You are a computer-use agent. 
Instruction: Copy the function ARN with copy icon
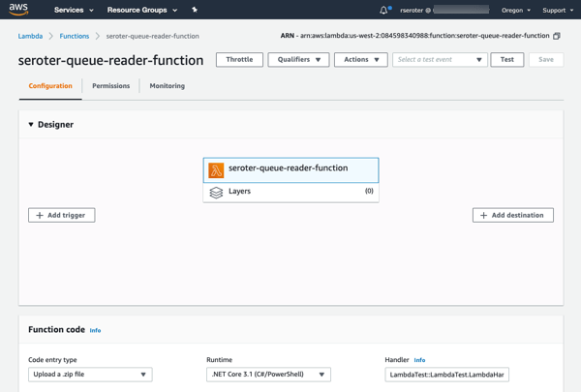tap(557, 36)
